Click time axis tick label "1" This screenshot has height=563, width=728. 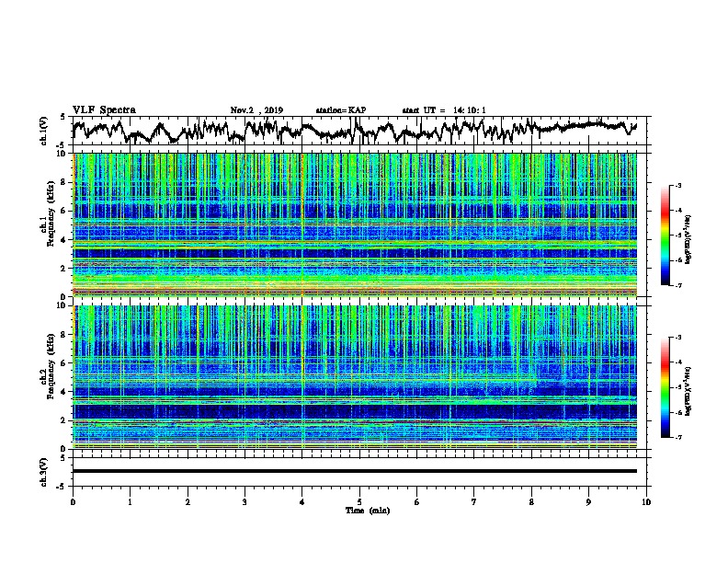130,502
